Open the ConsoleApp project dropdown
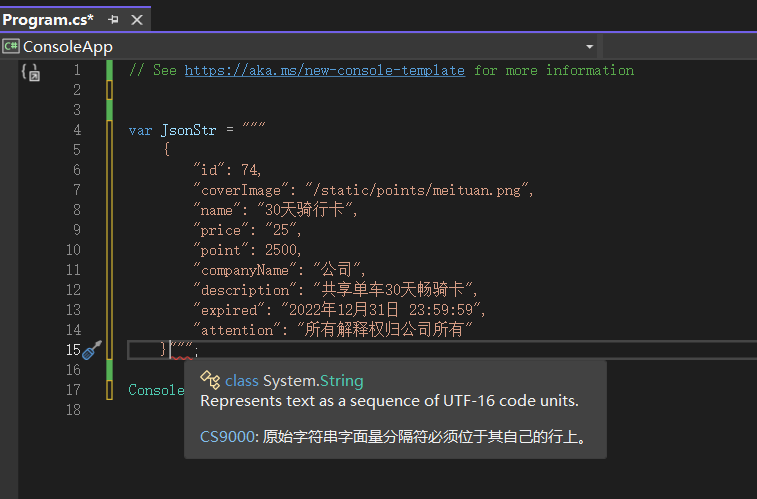Screen dimensions: 757x499 point(589,47)
